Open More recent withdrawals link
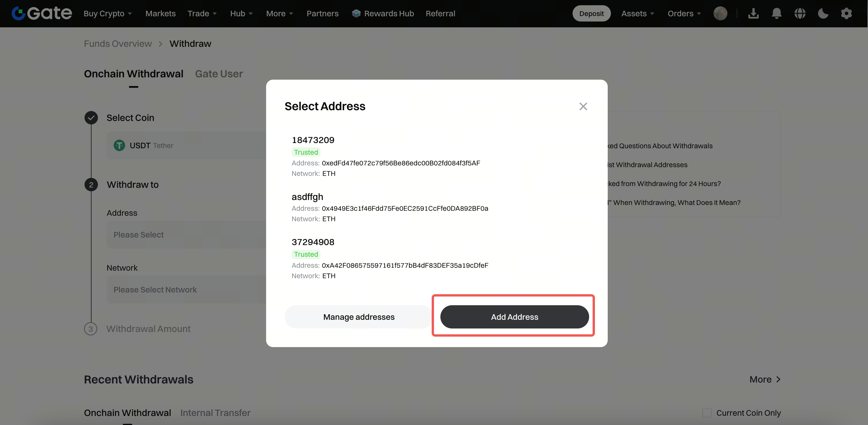The height and width of the screenshot is (425, 868). click(x=765, y=379)
